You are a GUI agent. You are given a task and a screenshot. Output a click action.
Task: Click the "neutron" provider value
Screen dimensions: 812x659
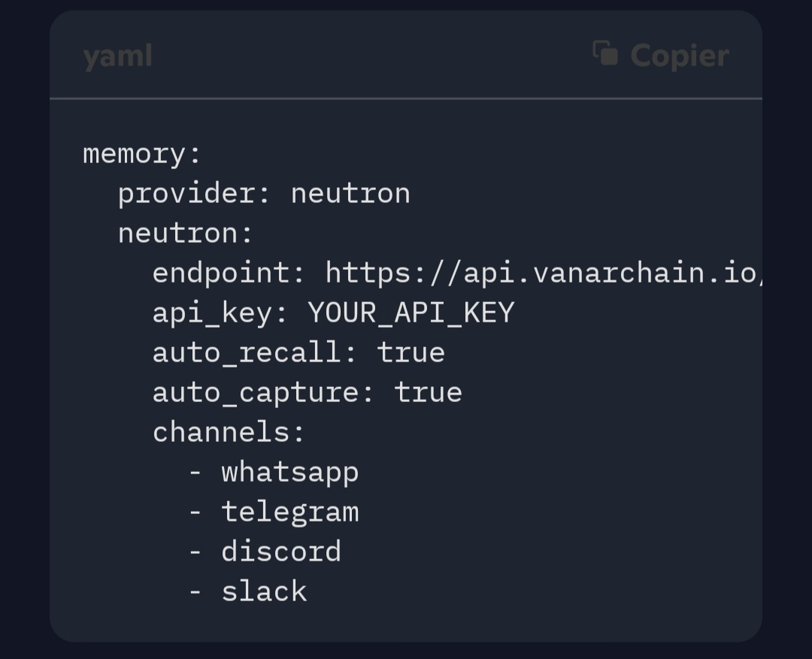350,194
